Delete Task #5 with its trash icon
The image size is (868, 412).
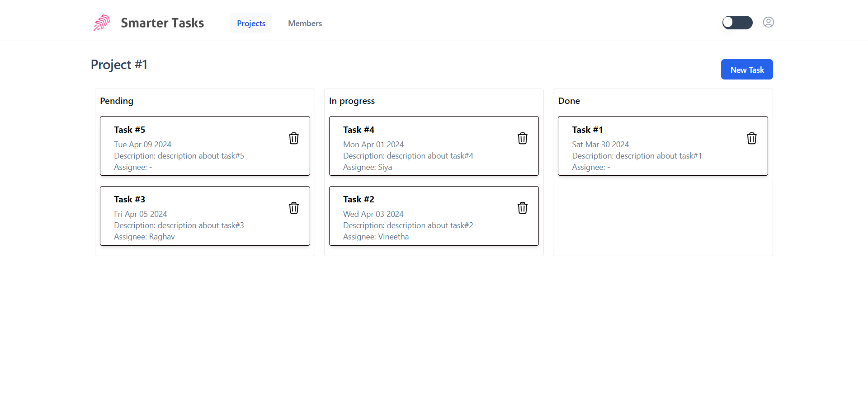[x=294, y=138]
